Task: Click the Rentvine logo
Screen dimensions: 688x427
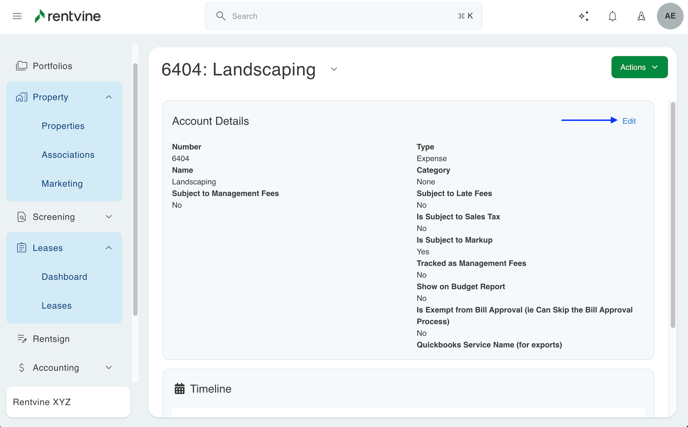Action: (x=67, y=16)
